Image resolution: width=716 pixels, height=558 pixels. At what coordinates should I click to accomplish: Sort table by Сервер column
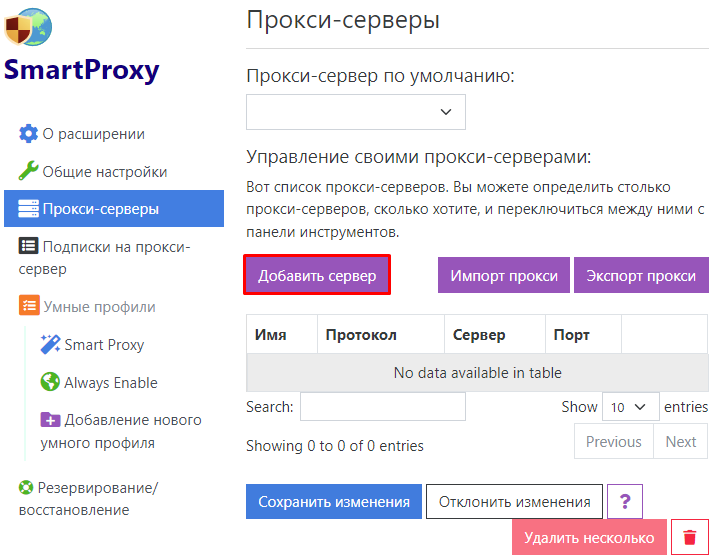tap(495, 334)
